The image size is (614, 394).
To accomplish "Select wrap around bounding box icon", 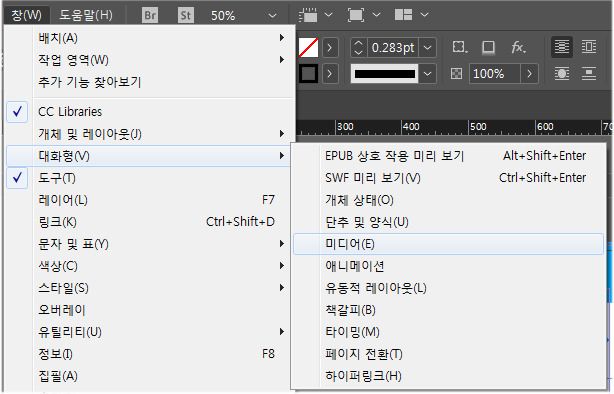I will tap(589, 47).
